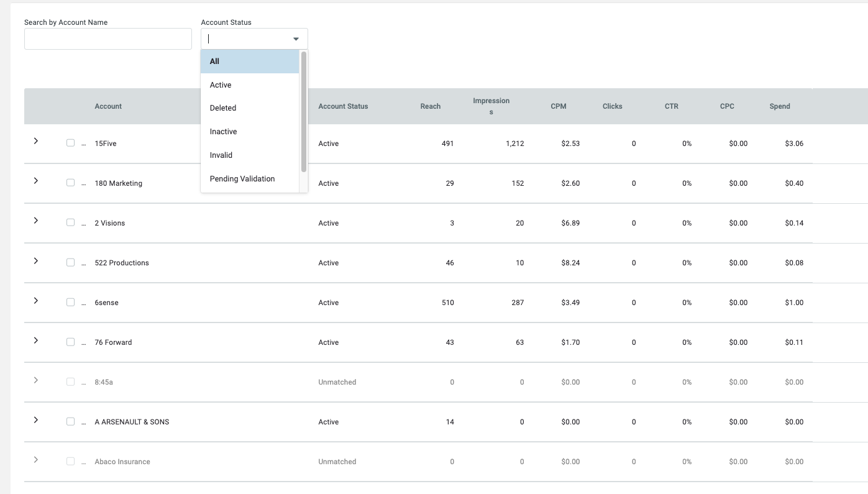The width and height of the screenshot is (868, 494).
Task: Open the ellipsis menu beside 76 Forward
Action: 84,343
